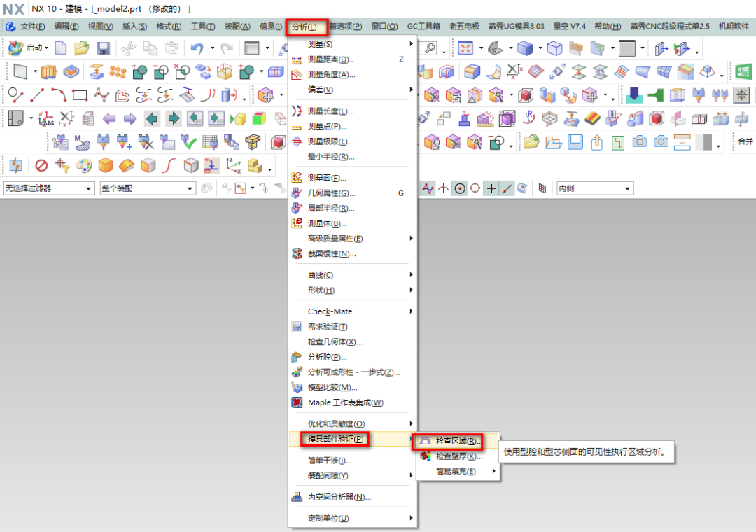Screen dimensions: 756x532
Task: Open the 整个装配 scope dropdown
Action: click(x=148, y=188)
